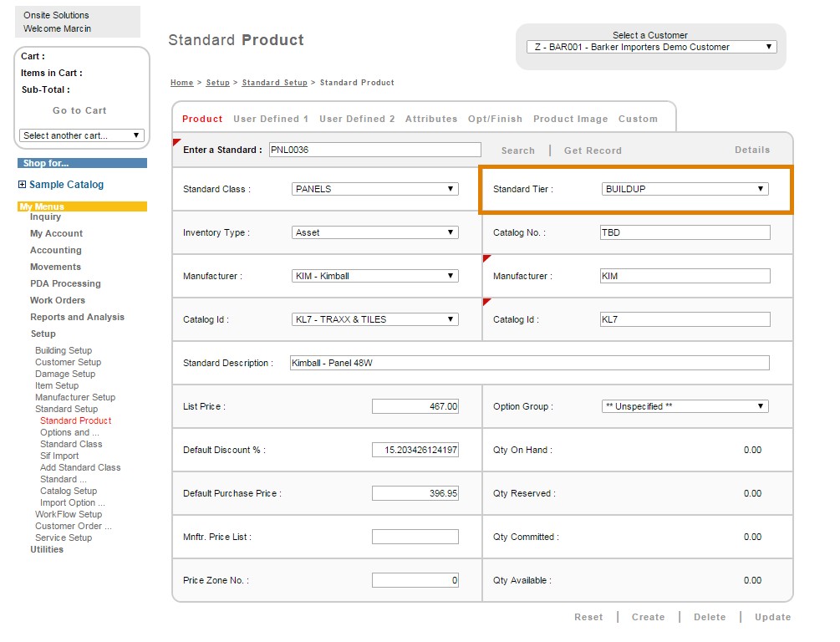The width and height of the screenshot is (840, 642).
Task: Open the Select a Customer dropdown
Action: pyautogui.click(x=651, y=47)
